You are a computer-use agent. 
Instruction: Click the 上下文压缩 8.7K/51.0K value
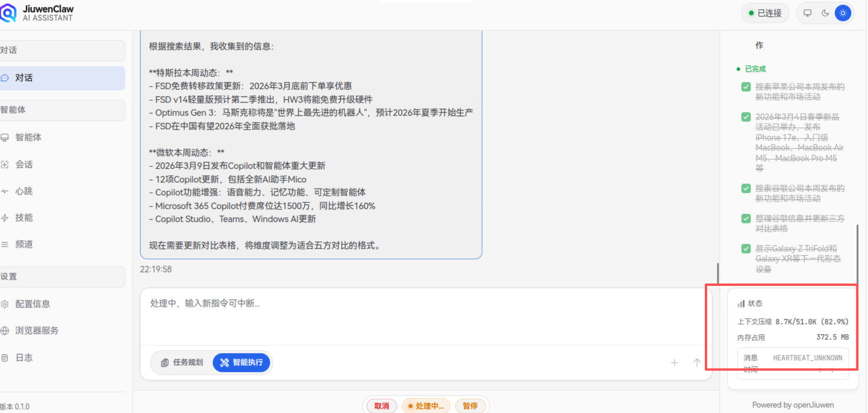click(x=812, y=322)
